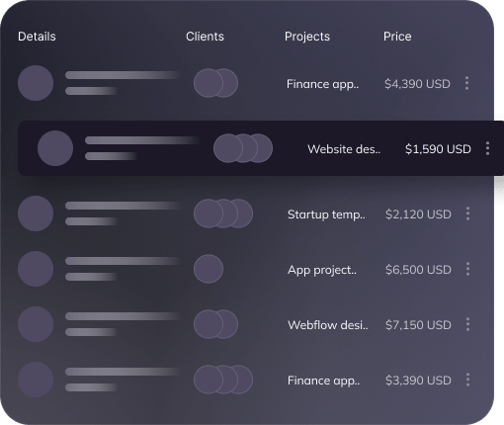
Task: Click the $7,150 USD price value
Action: (x=418, y=325)
